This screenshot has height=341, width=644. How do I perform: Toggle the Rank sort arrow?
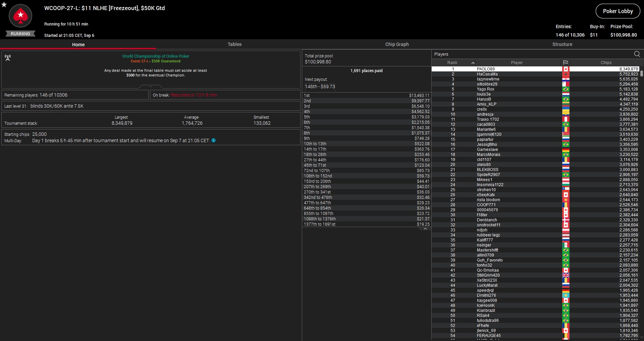473,63
